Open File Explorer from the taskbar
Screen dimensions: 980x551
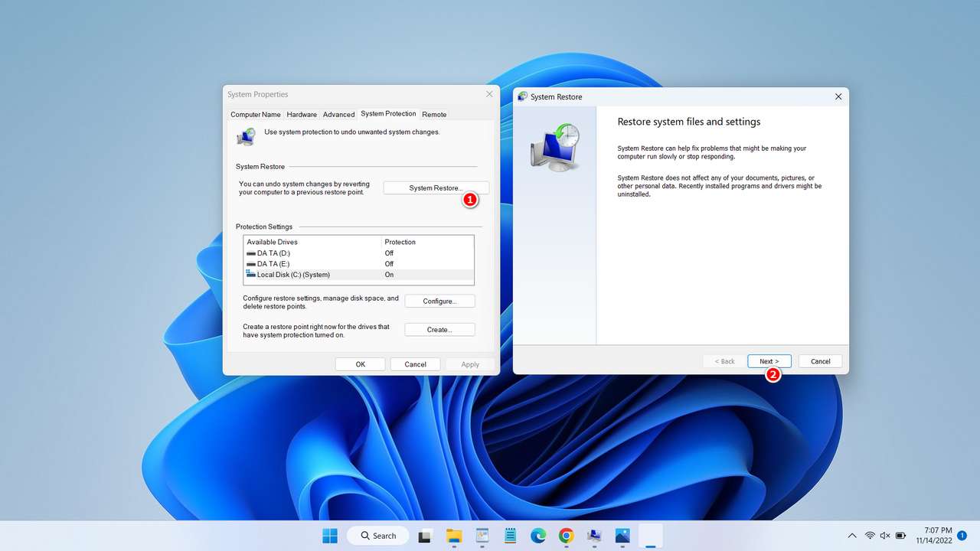tap(454, 536)
